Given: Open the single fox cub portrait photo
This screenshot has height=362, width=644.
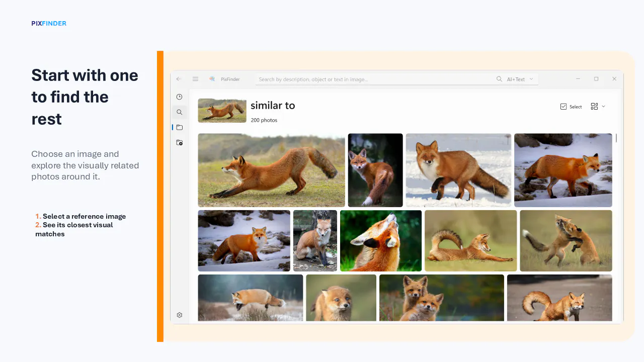Looking at the screenshot, I should 341,298.
